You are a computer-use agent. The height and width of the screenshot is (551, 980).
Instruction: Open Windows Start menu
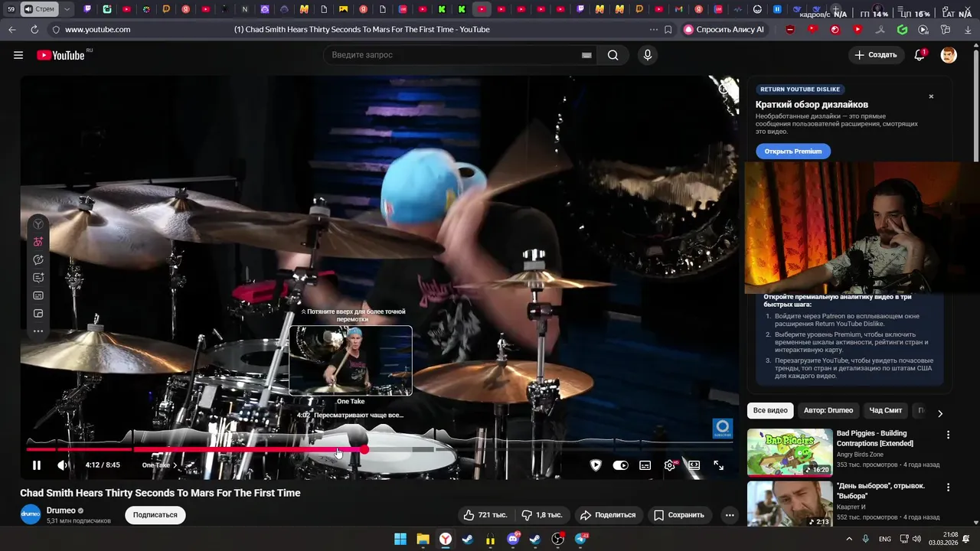click(x=400, y=539)
